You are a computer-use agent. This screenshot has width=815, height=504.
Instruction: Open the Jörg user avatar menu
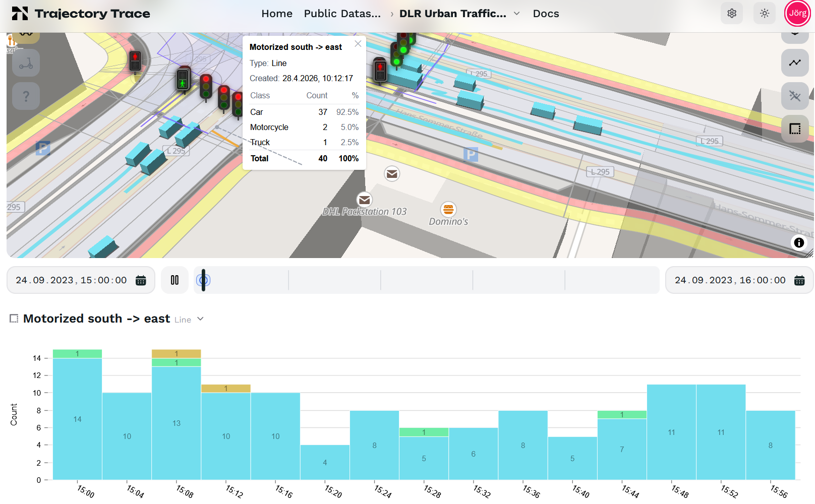coord(797,13)
